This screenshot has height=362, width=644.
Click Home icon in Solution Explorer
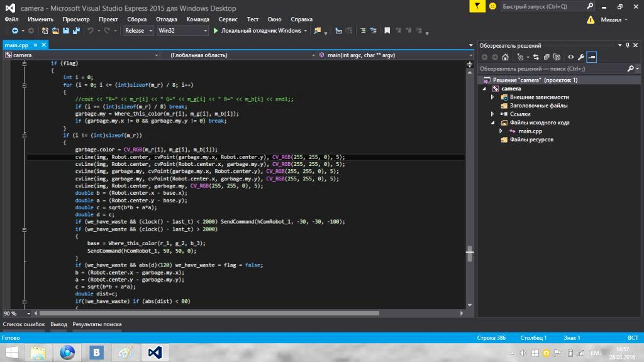[x=505, y=57]
